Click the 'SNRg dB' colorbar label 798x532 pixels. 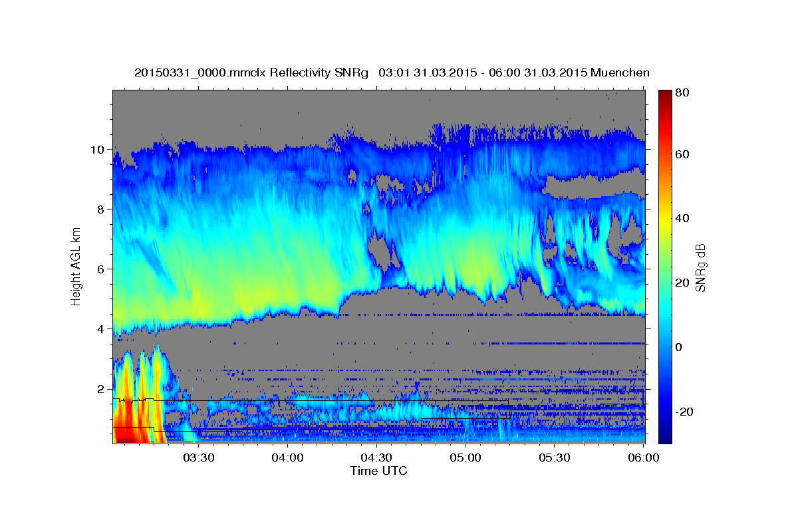point(700,267)
